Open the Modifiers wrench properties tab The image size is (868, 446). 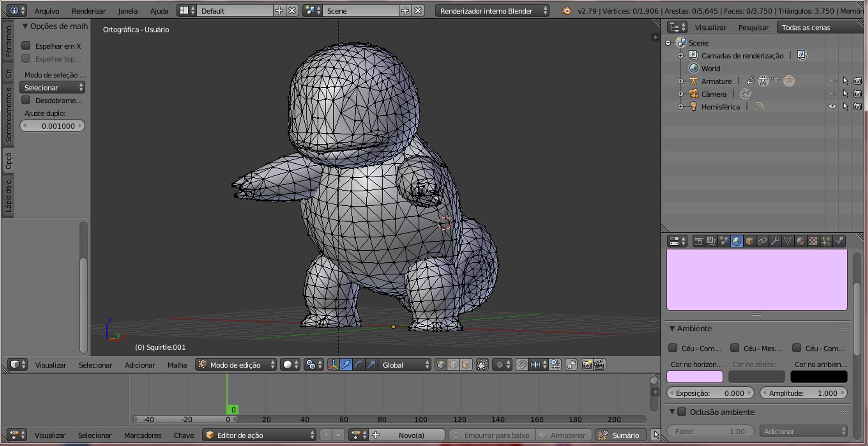[x=775, y=242]
